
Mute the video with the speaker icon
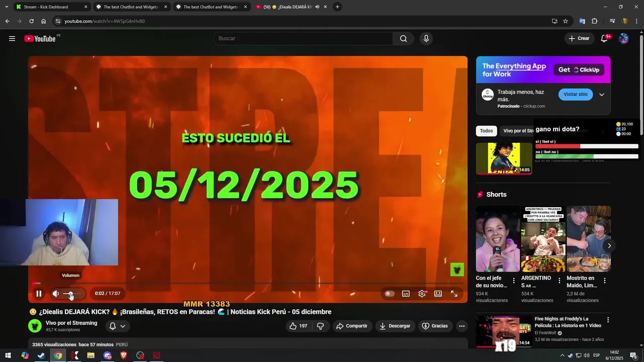pos(55,294)
